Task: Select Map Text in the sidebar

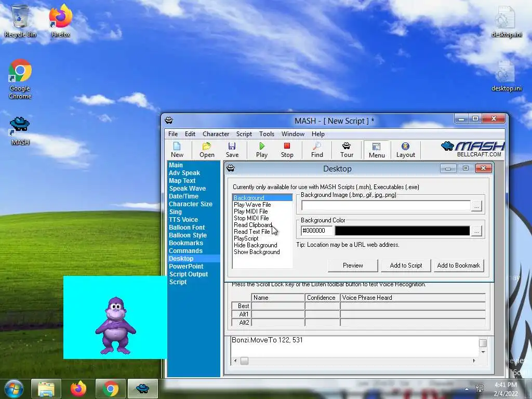Action: [x=182, y=181]
